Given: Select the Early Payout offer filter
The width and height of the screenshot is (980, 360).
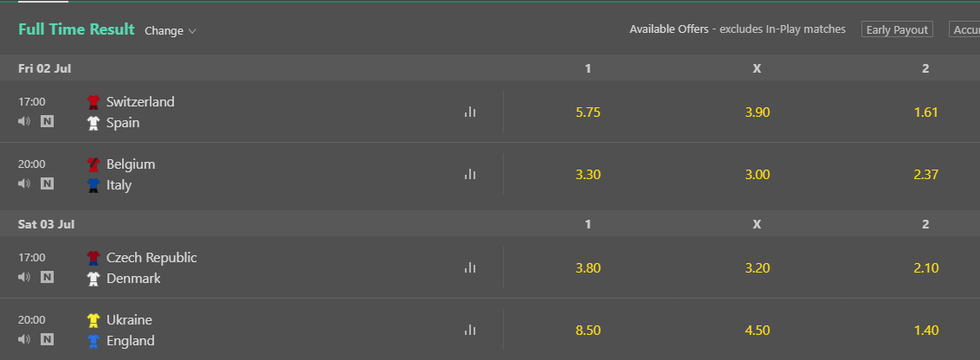Looking at the screenshot, I should [897, 29].
